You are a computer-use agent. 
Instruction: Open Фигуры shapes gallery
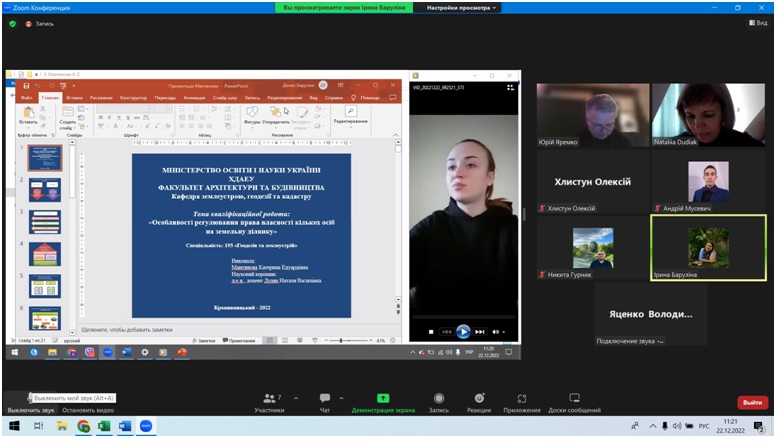pos(253,115)
